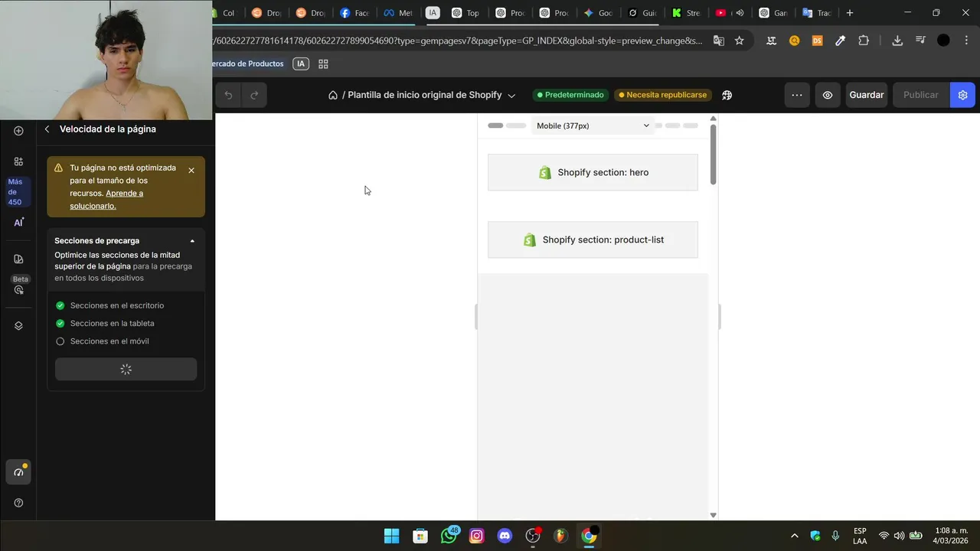980x551 pixels.
Task: Switch to the Facebook browser tab
Action: coord(354,13)
